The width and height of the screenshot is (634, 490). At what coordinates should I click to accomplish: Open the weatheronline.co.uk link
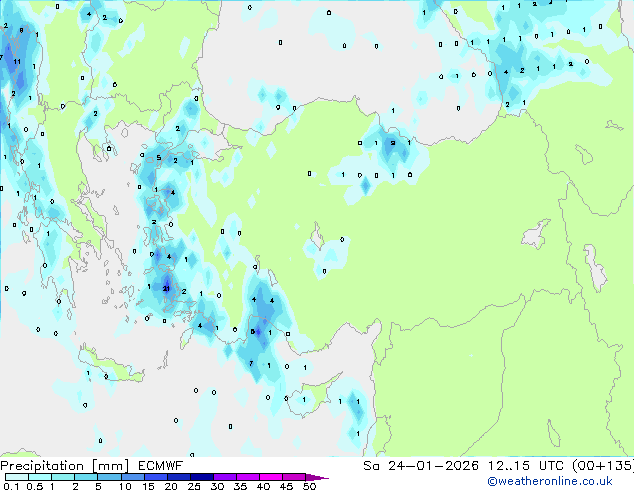[x=550, y=481]
